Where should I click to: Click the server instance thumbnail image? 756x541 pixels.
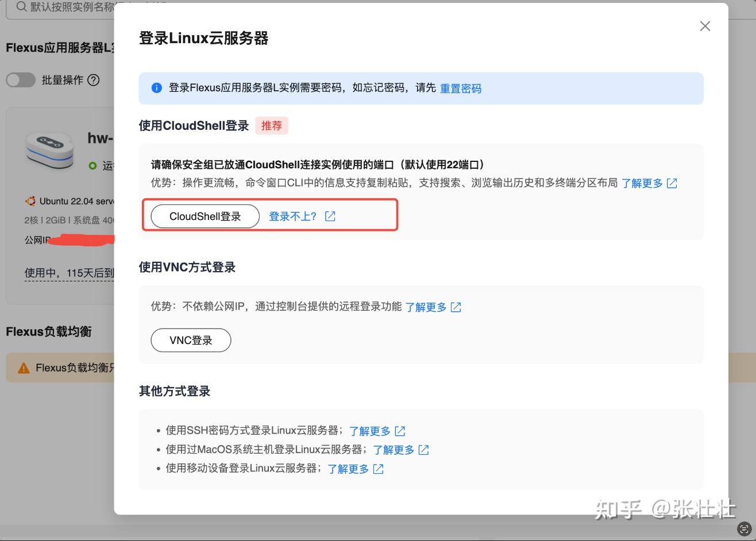50,150
